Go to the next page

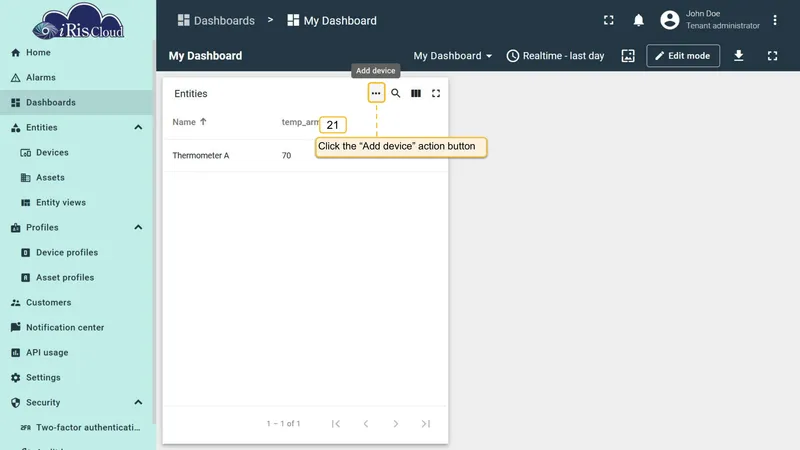395,423
